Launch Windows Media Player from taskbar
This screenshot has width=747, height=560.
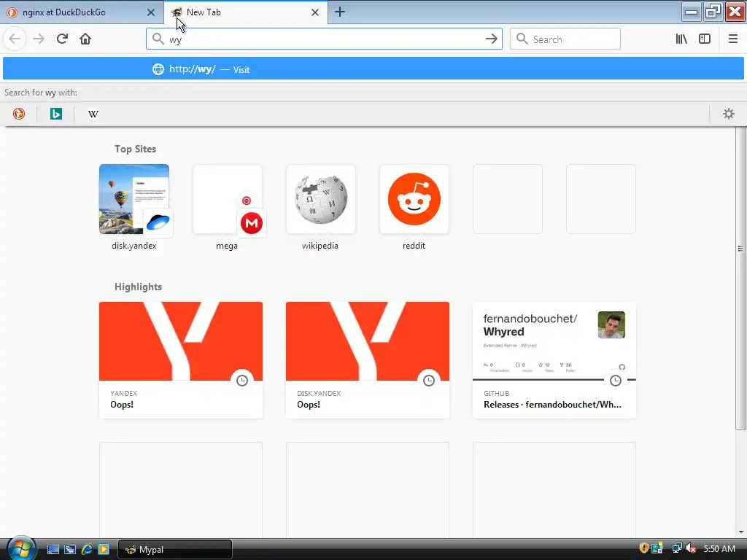click(x=104, y=549)
